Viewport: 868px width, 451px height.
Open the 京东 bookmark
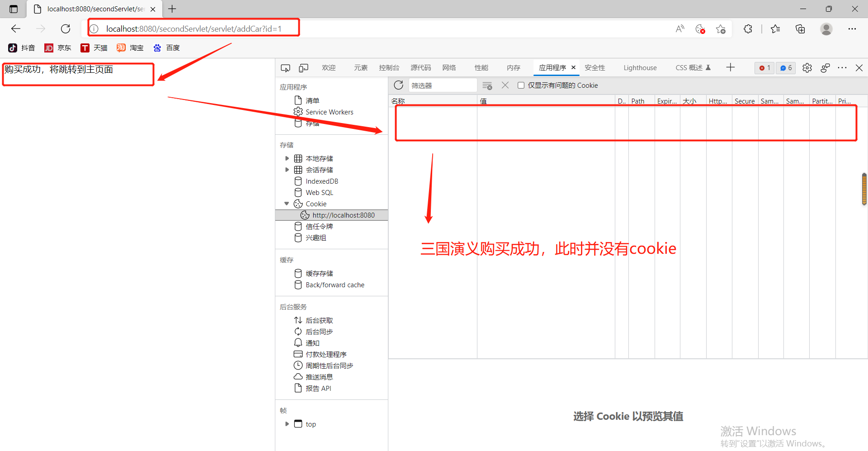click(x=58, y=48)
